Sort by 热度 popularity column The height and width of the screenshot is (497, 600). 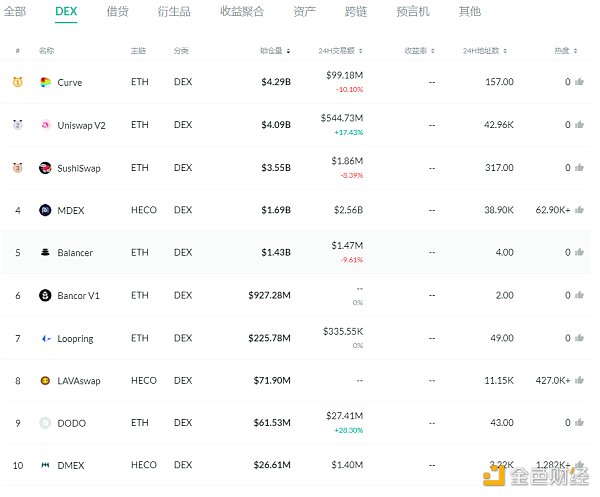coord(565,50)
